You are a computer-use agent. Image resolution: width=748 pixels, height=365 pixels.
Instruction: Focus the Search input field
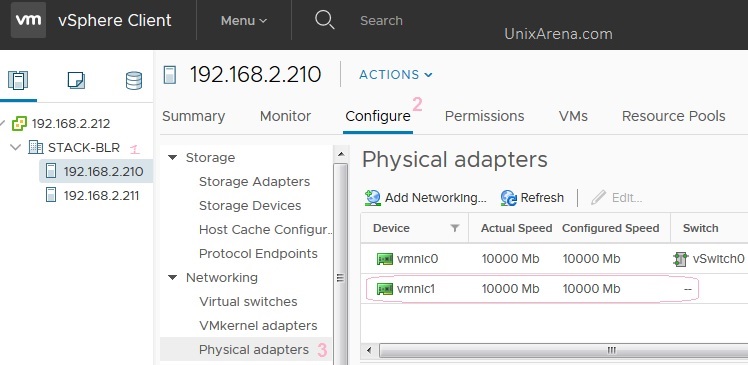(381, 21)
